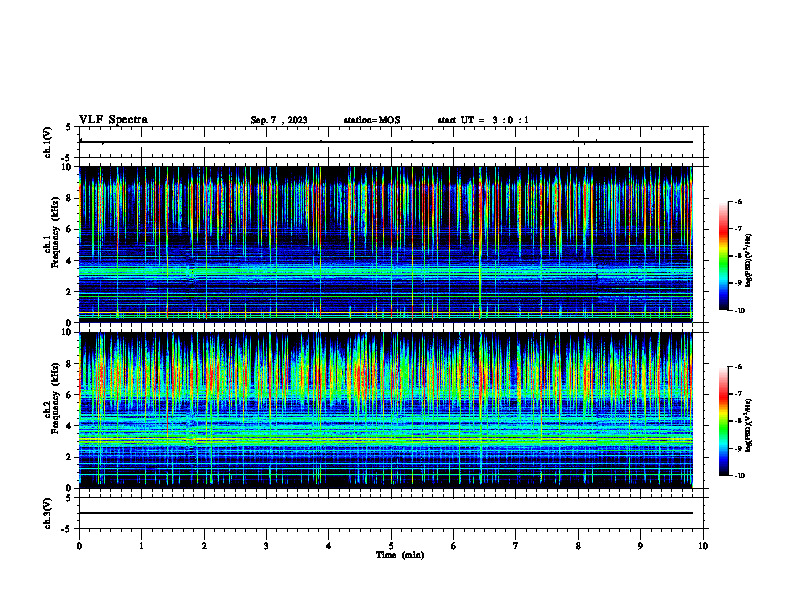Click the ch.1 voltage waveform trace panel
This screenshot has width=792, height=612.
tap(391, 142)
